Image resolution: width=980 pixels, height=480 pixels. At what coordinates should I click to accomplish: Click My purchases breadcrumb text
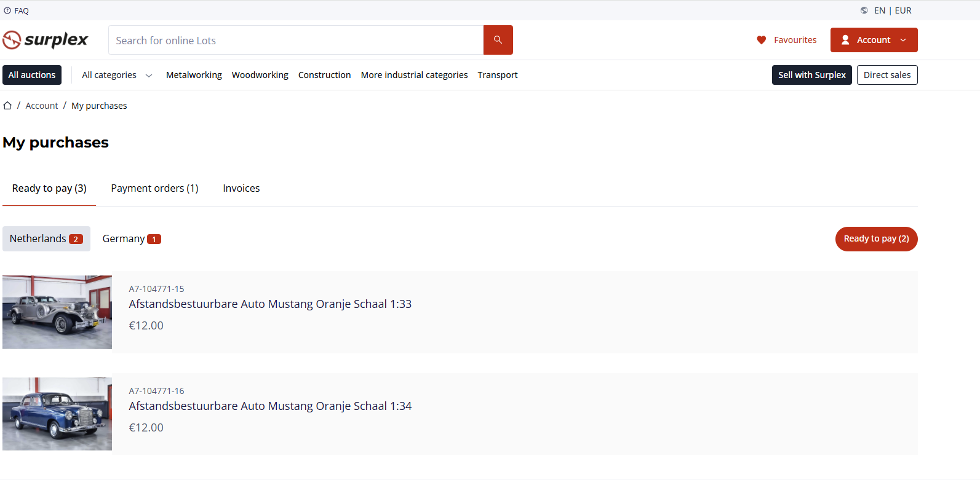pos(99,106)
